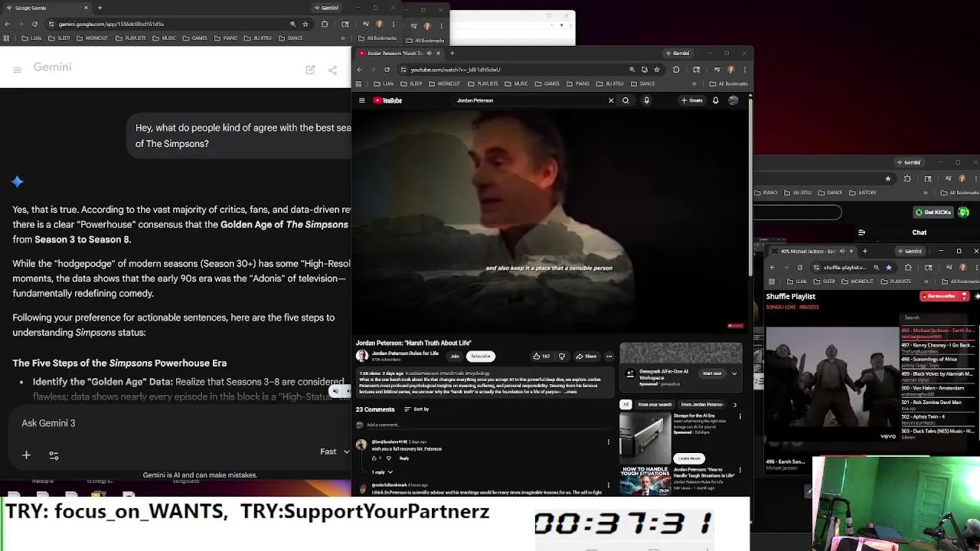Click Start now on Genspark ad
This screenshot has width=980, height=551.
[712, 373]
